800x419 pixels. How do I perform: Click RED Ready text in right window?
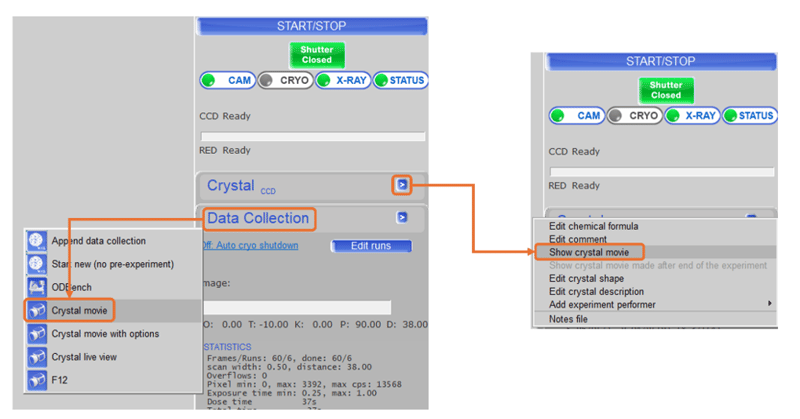click(574, 185)
